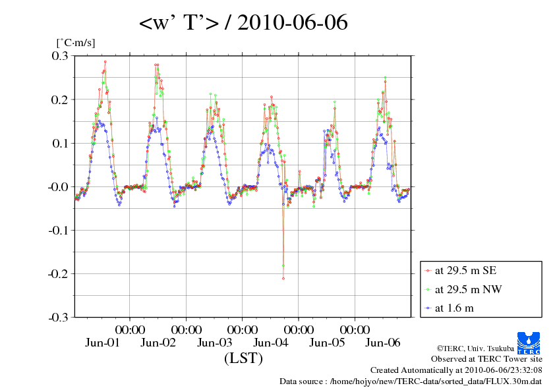The image size is (555, 392).
Task: Click the lowest red spike data point near -0.2
Action: [283, 279]
